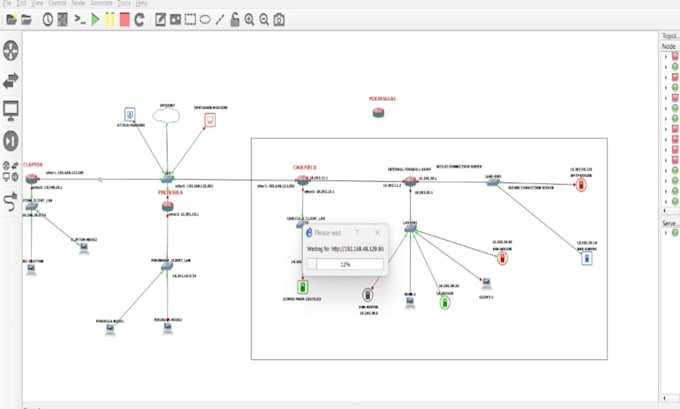Take a screenshot with the camera icon
The width and height of the screenshot is (680, 409).
pos(279,20)
